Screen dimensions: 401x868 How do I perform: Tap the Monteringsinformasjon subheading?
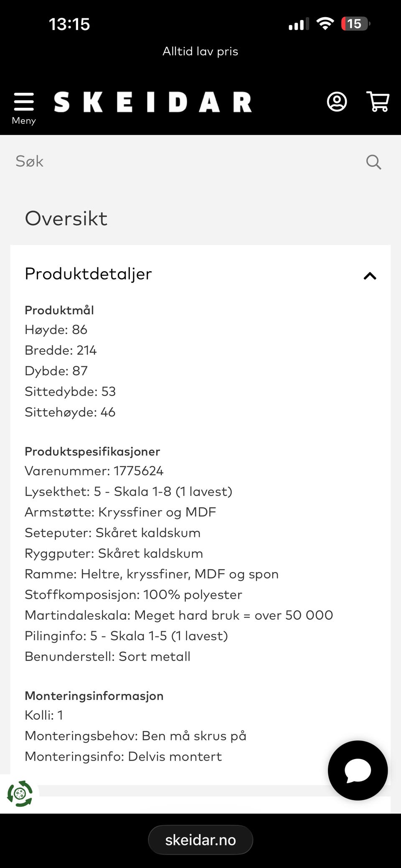tap(94, 696)
